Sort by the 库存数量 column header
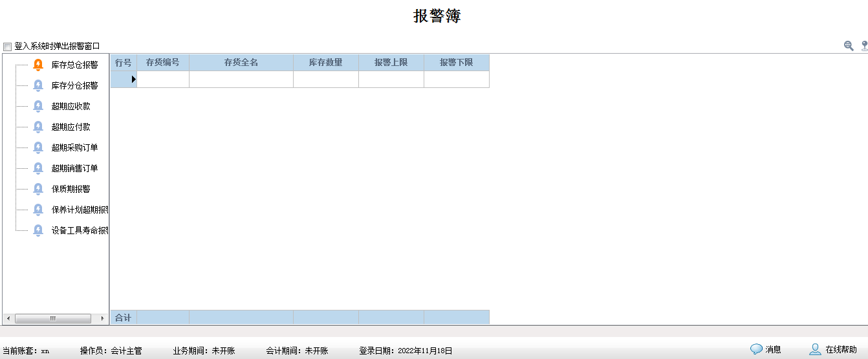The height and width of the screenshot is (359, 868). [325, 63]
